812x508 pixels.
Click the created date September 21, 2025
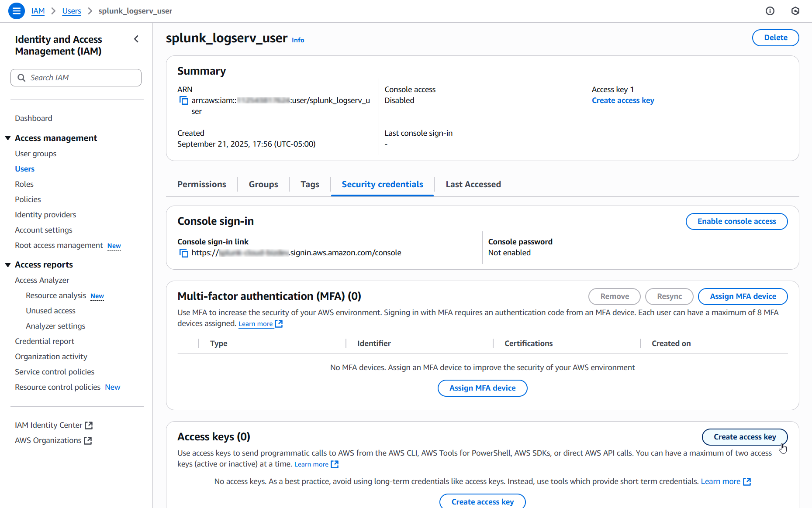pyautogui.click(x=246, y=144)
